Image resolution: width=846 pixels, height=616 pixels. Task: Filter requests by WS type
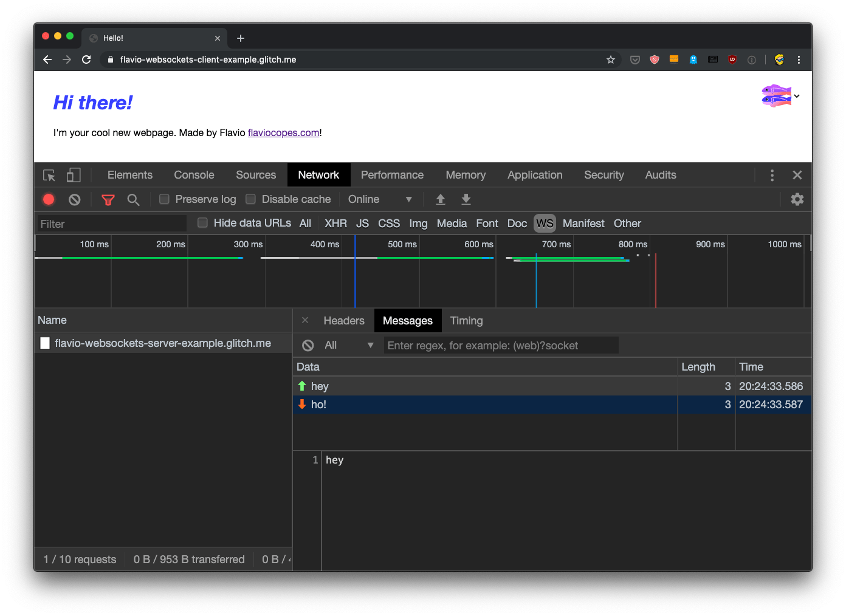coord(545,223)
